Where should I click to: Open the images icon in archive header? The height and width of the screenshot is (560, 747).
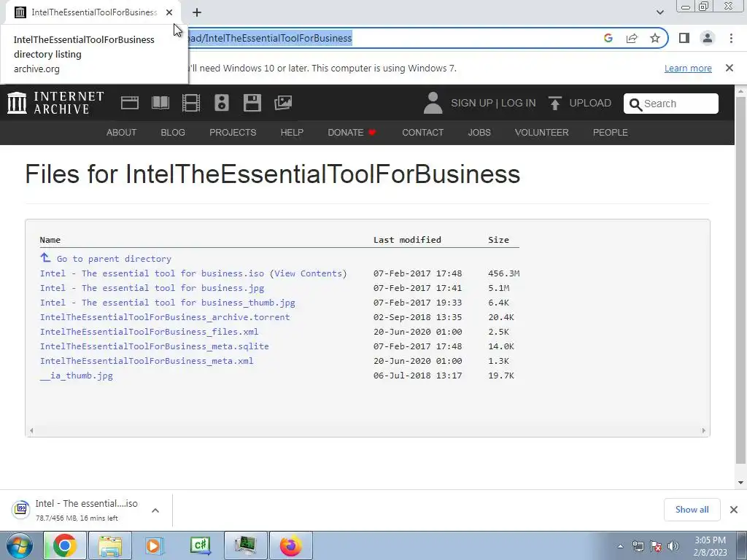click(x=283, y=103)
